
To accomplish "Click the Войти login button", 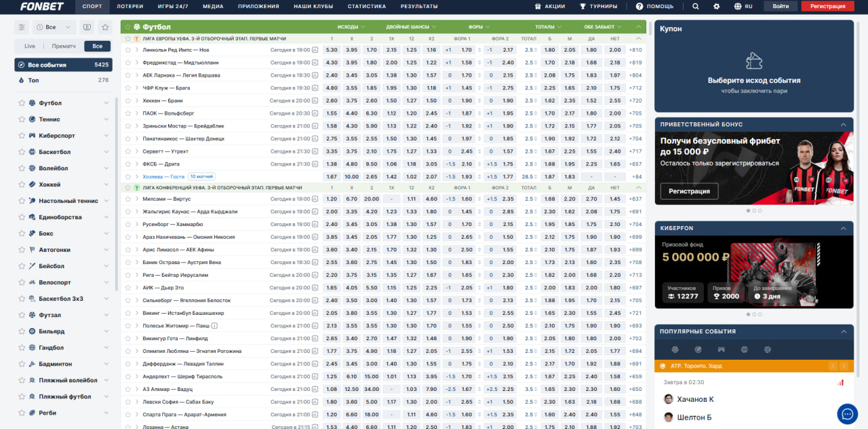I will point(781,6).
